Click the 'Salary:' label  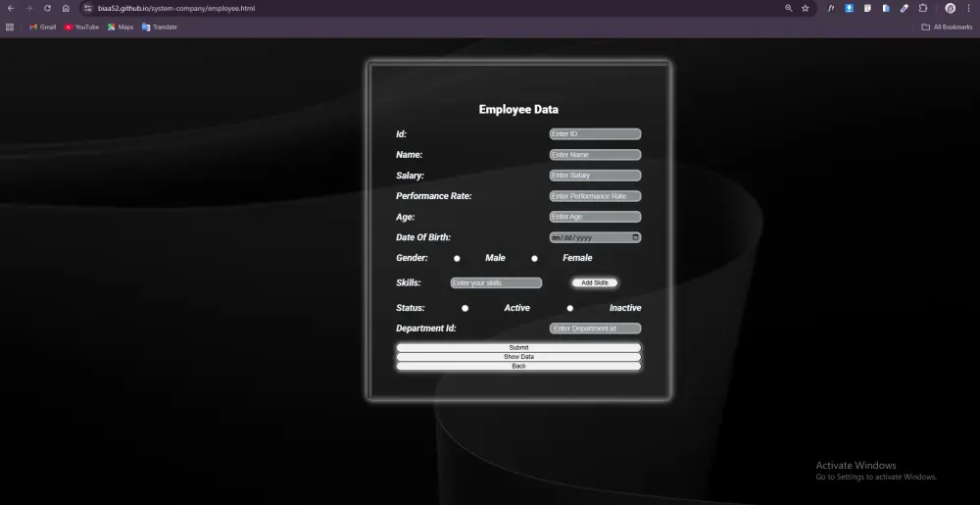410,176
